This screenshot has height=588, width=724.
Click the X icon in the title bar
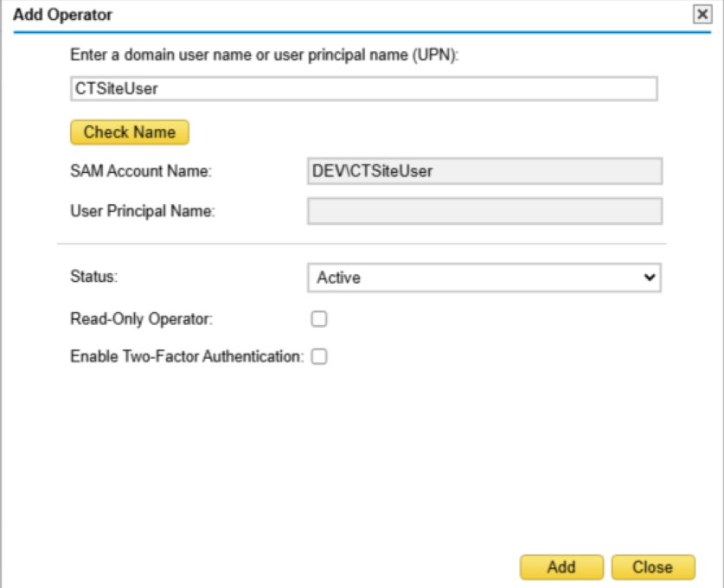[x=702, y=15]
